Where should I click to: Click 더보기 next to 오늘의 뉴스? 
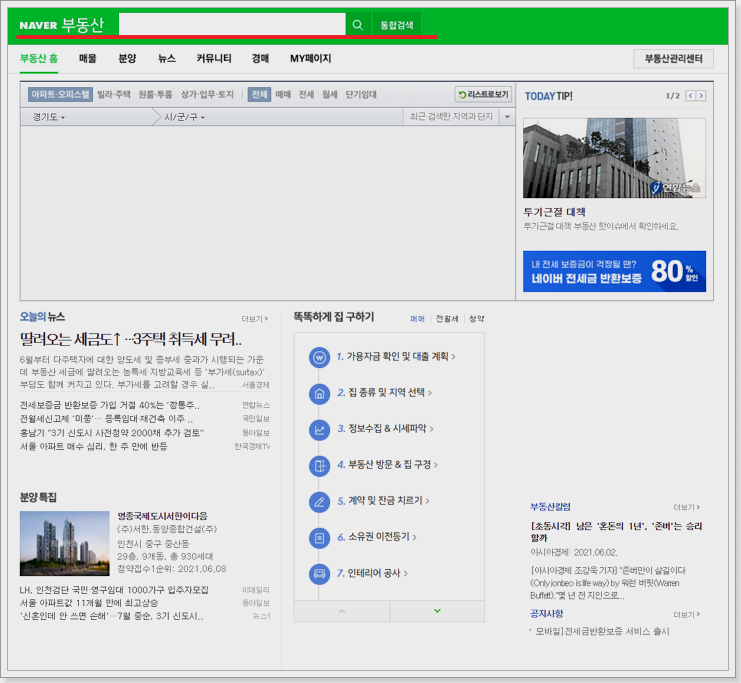click(255, 319)
